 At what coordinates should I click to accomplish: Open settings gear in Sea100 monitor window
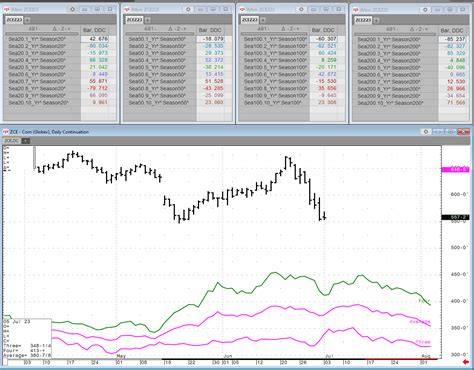click(x=301, y=10)
